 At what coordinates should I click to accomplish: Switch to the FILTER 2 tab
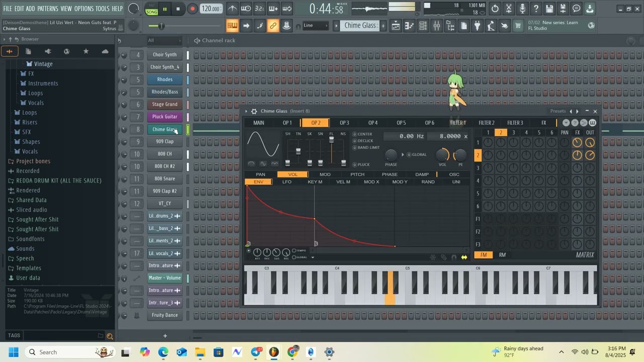(x=487, y=123)
